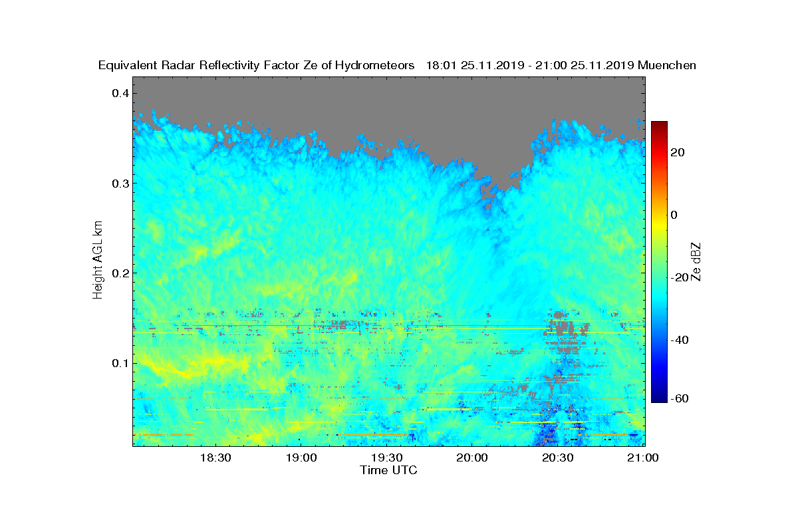The image size is (798, 532).
Task: Click the "Ze dBZ" colorbar label
Action: [696, 261]
